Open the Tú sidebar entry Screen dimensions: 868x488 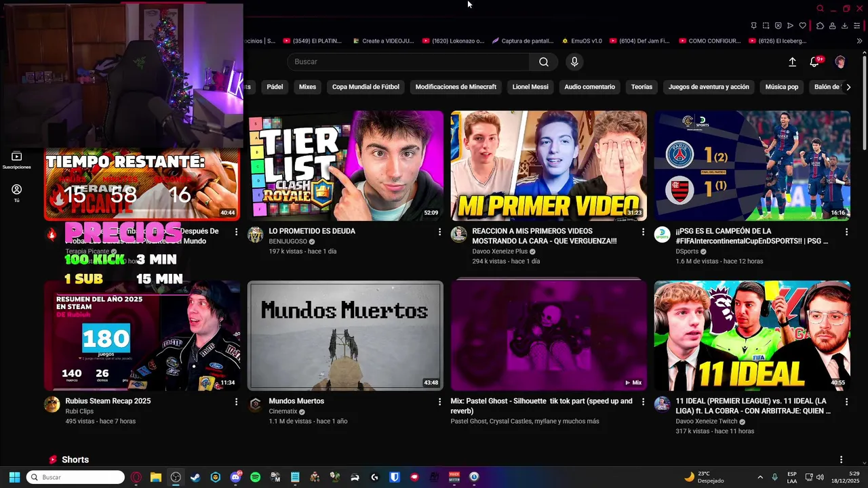(16, 193)
